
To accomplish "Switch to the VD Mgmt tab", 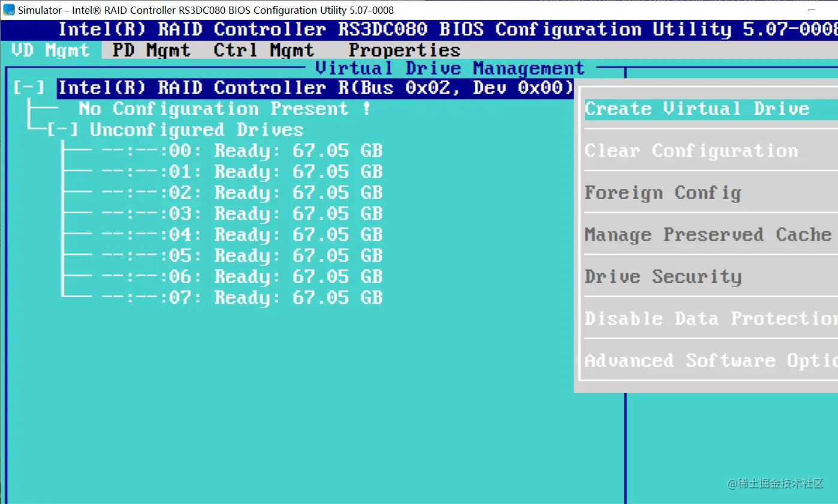I will click(x=50, y=50).
